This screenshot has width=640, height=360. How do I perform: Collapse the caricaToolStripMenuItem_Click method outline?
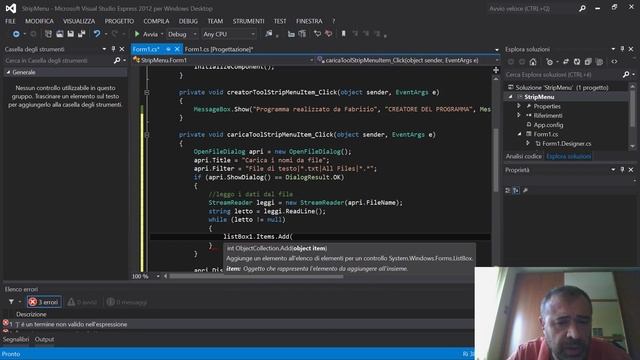coord(147,135)
